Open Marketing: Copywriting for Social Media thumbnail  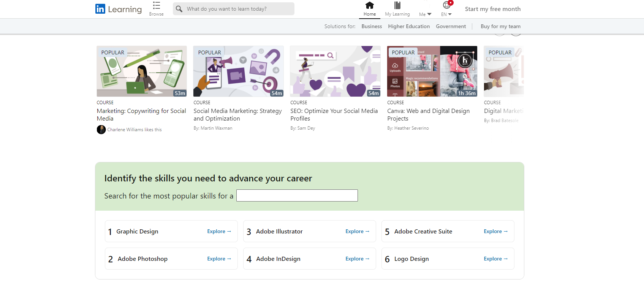(142, 71)
